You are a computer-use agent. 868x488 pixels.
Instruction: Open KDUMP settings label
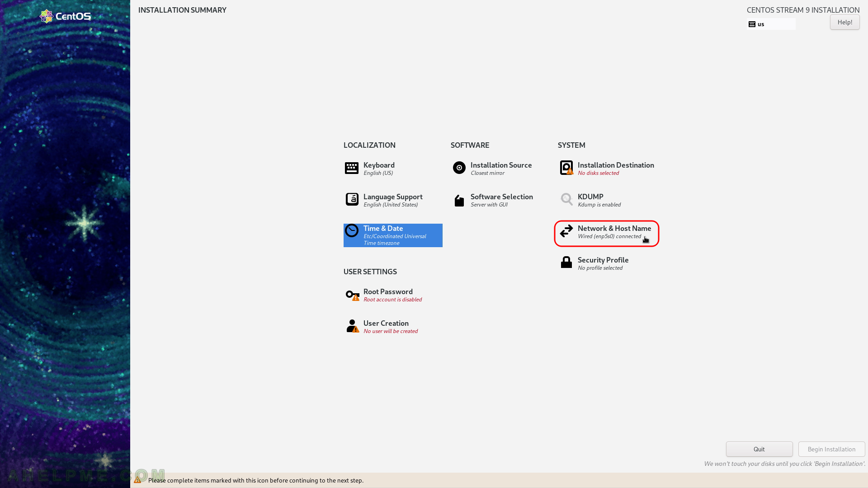click(590, 197)
